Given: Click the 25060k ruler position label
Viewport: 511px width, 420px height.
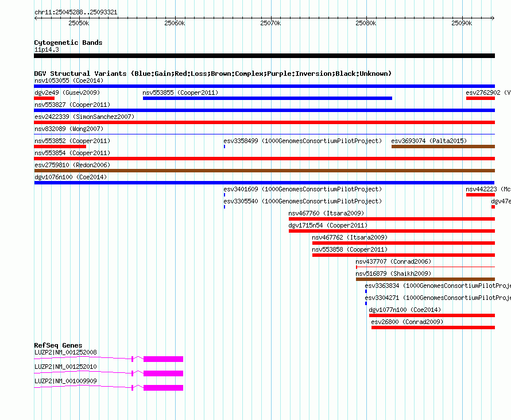Looking at the screenshot, I should click(175, 23).
